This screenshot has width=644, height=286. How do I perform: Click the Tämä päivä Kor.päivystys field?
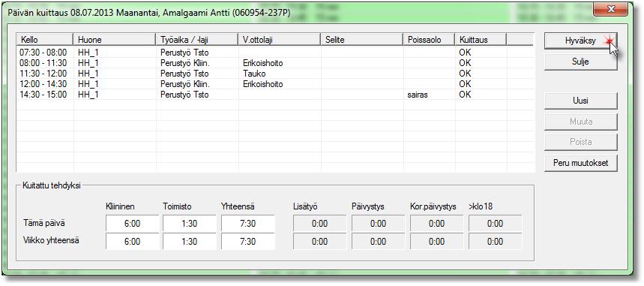tap(436, 224)
